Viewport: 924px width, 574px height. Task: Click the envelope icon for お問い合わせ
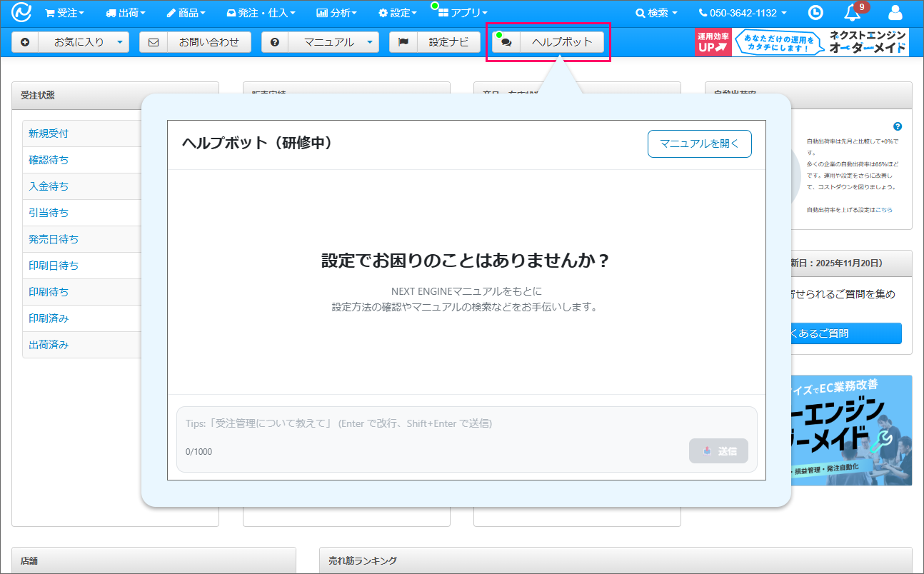pyautogui.click(x=153, y=42)
